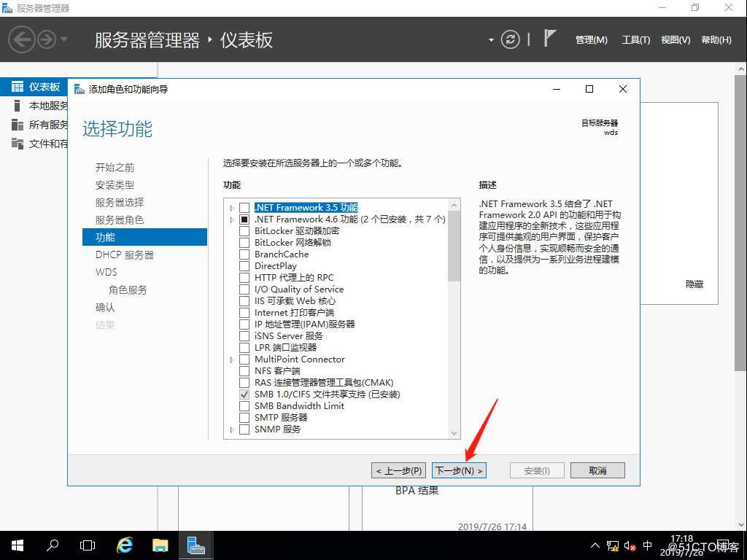Enable DirectPlay feature checkbox
747x560 pixels.
244,266
